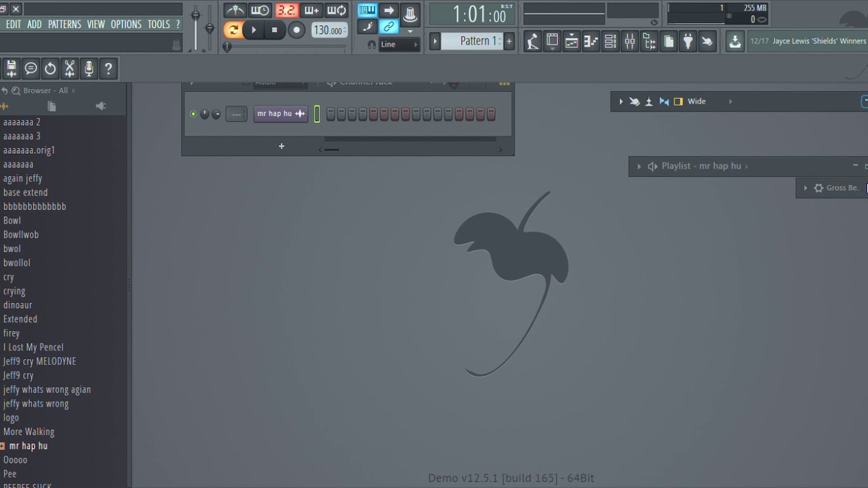
Task: Enable wait for input to start playing
Action: click(x=260, y=10)
